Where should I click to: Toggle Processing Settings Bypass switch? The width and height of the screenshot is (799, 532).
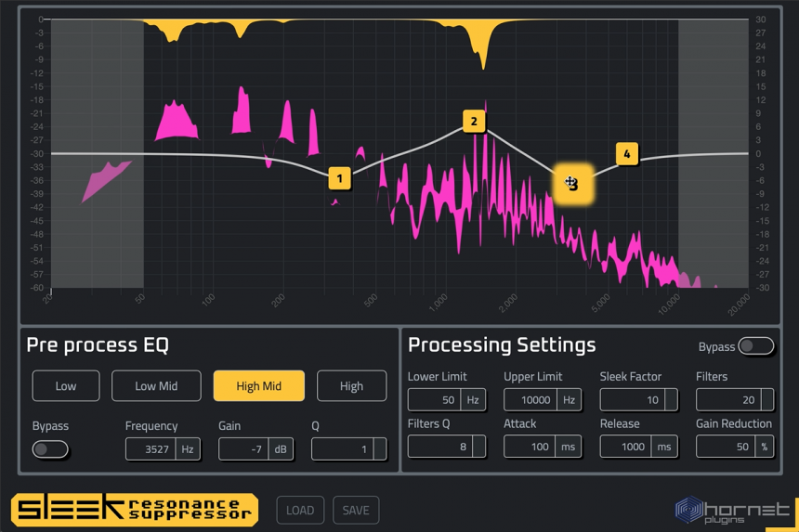[x=756, y=346]
